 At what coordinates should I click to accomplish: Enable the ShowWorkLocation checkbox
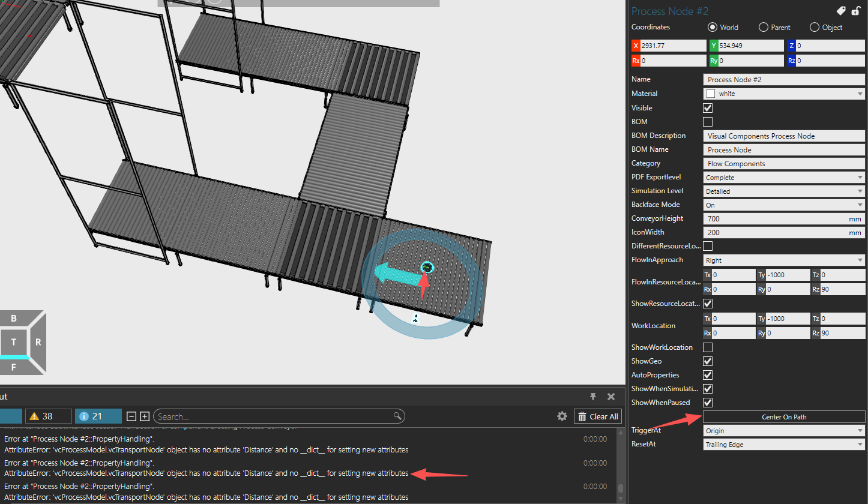[x=708, y=347]
